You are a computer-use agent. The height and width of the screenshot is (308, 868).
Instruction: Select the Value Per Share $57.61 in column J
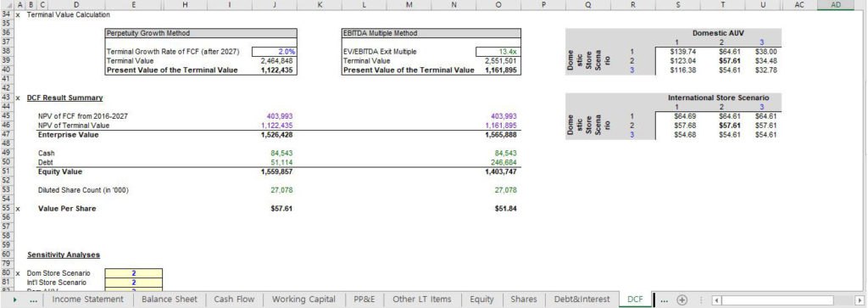pyautogui.click(x=275, y=208)
